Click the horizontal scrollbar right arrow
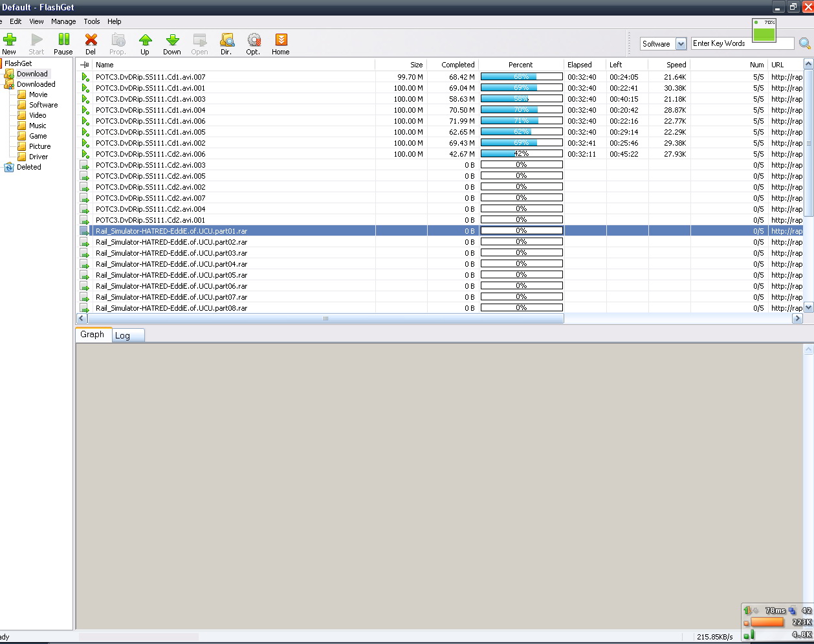Screen dimensions: 814x644 (x=797, y=318)
